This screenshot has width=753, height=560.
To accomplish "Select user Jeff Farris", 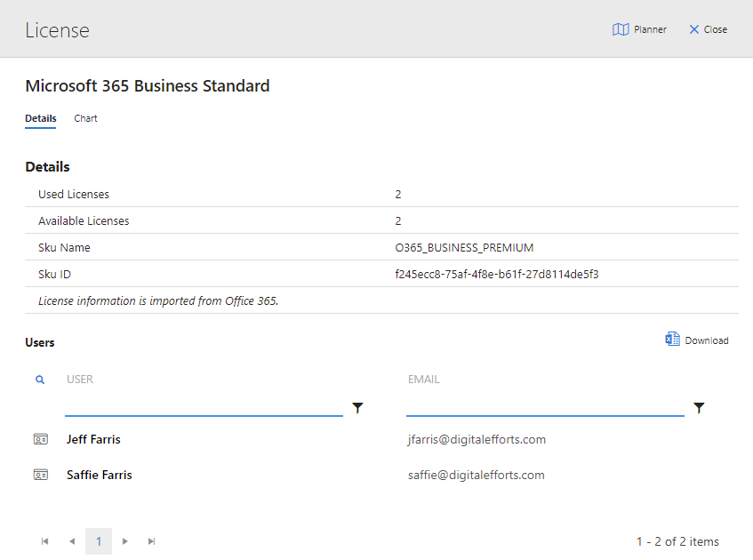I will point(93,439).
